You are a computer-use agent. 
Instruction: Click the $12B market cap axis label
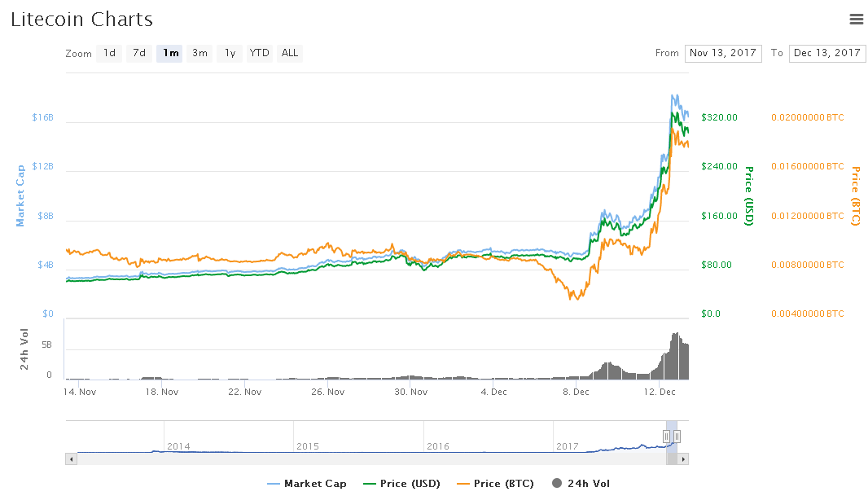point(42,166)
